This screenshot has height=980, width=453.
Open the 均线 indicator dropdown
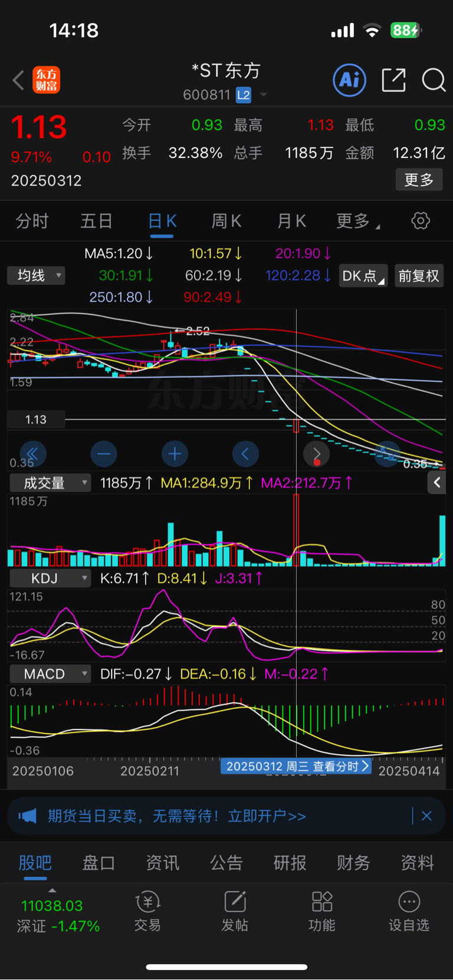pyautogui.click(x=36, y=275)
